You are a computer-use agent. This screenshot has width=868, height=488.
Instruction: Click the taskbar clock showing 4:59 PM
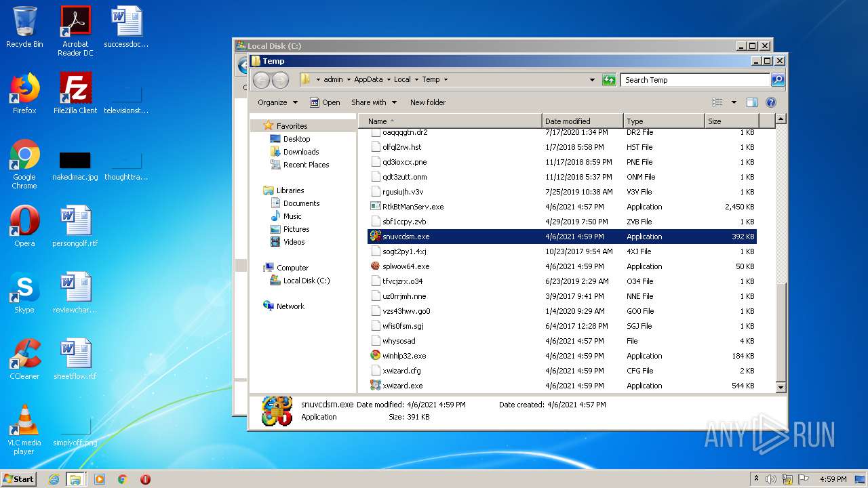833,479
